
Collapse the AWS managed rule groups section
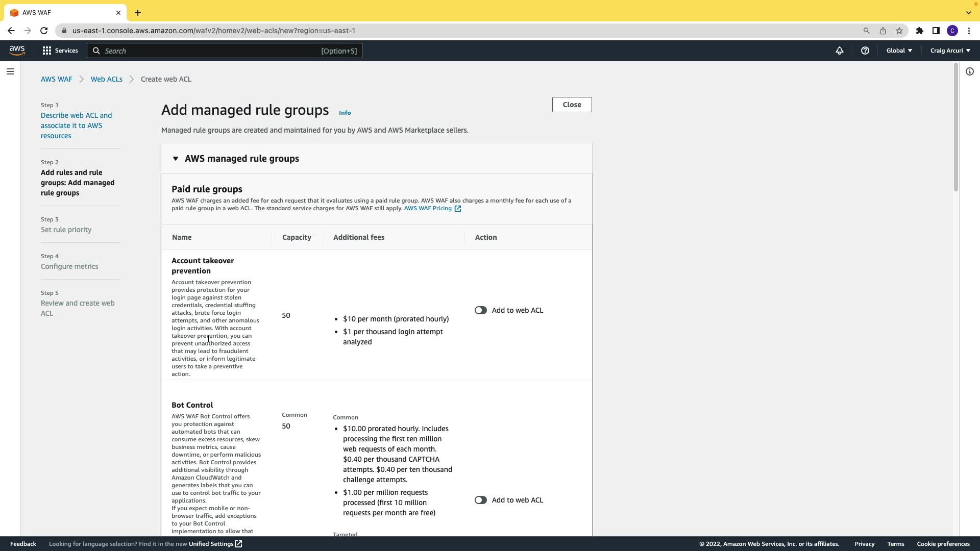click(176, 159)
